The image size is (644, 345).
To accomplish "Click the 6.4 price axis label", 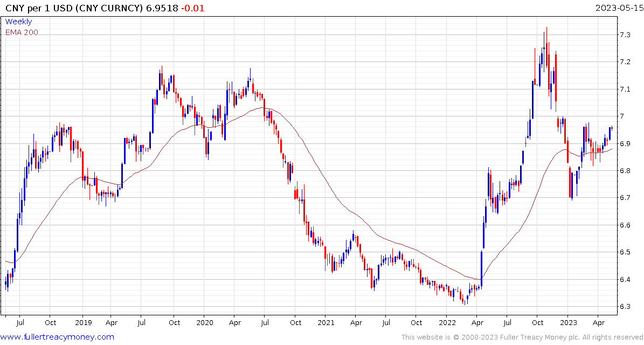I will pyautogui.click(x=624, y=280).
